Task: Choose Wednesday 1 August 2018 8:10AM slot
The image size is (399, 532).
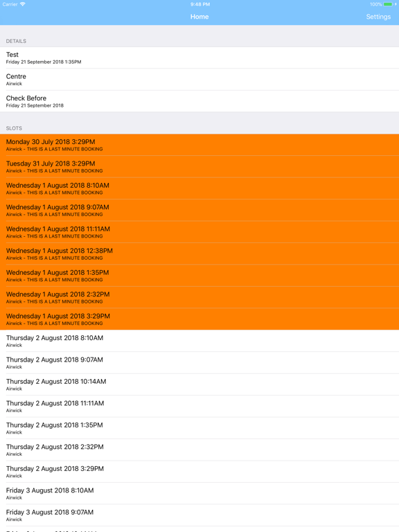Action: pyautogui.click(x=199, y=188)
